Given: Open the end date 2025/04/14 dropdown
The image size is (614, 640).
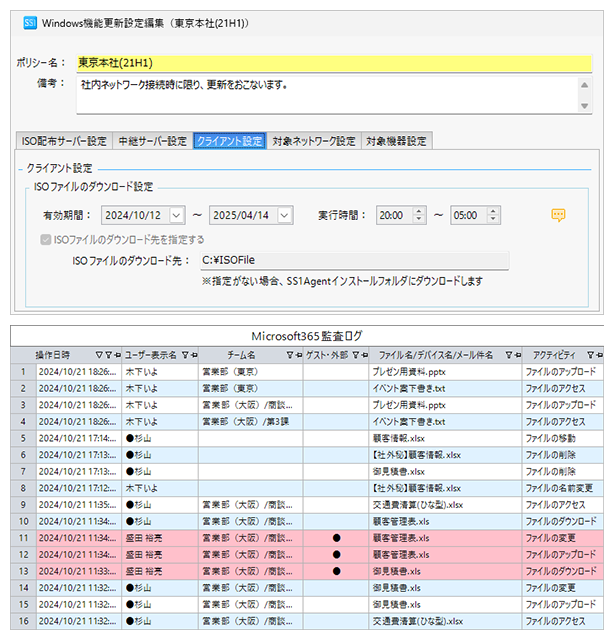Looking at the screenshot, I should pos(285,215).
